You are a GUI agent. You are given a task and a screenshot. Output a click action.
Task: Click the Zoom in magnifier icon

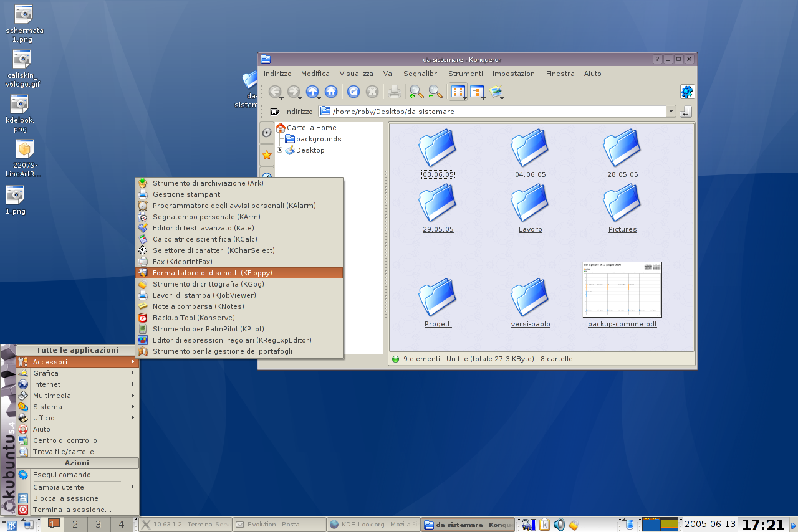click(x=416, y=92)
